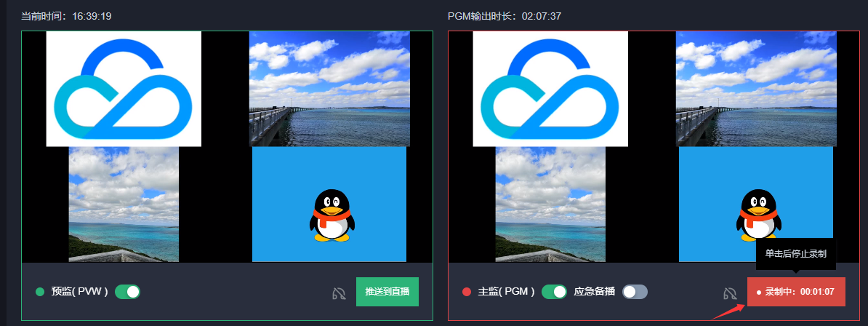Select coastal sky source in PGM output
The height and width of the screenshot is (326, 868).
click(550, 204)
